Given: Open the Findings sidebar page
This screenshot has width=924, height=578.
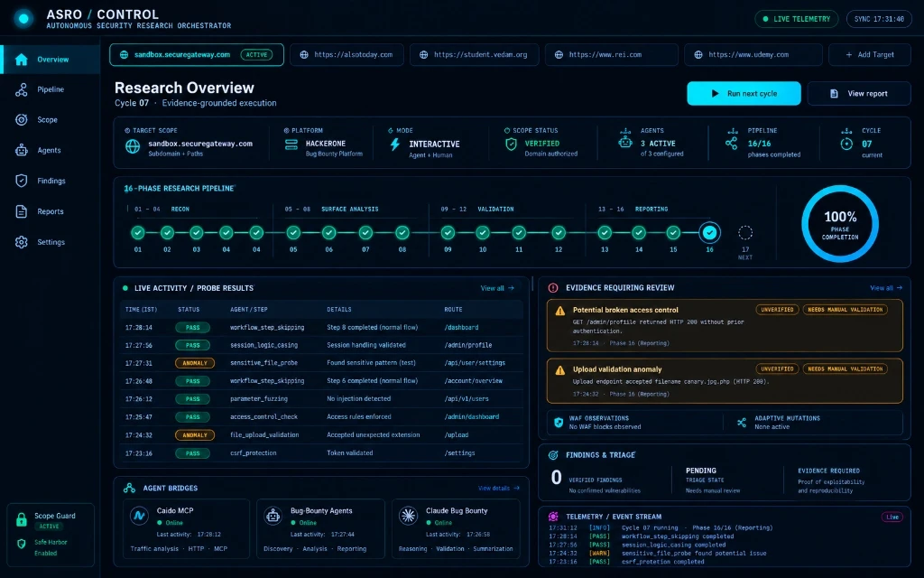Looking at the screenshot, I should coord(51,181).
